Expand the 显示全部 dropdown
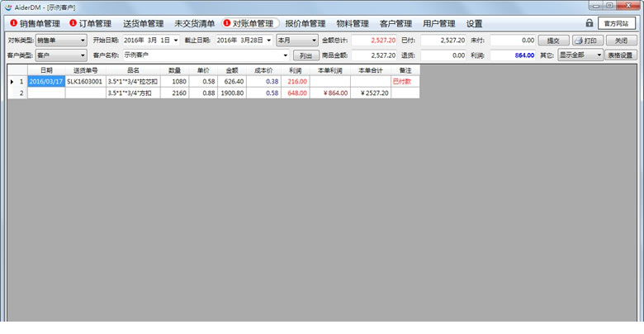The height and width of the screenshot is (334, 644). tap(599, 55)
